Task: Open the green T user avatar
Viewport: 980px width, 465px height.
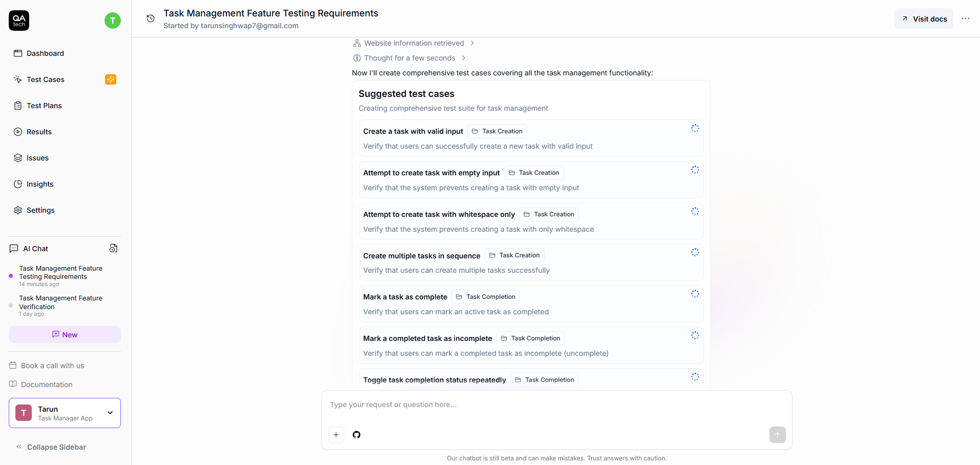Action: [113, 21]
